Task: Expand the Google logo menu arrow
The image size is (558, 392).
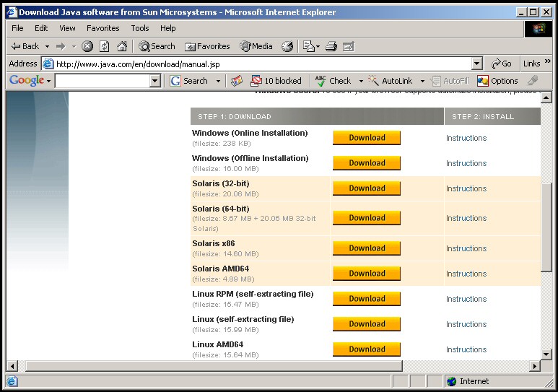Action: (49, 81)
